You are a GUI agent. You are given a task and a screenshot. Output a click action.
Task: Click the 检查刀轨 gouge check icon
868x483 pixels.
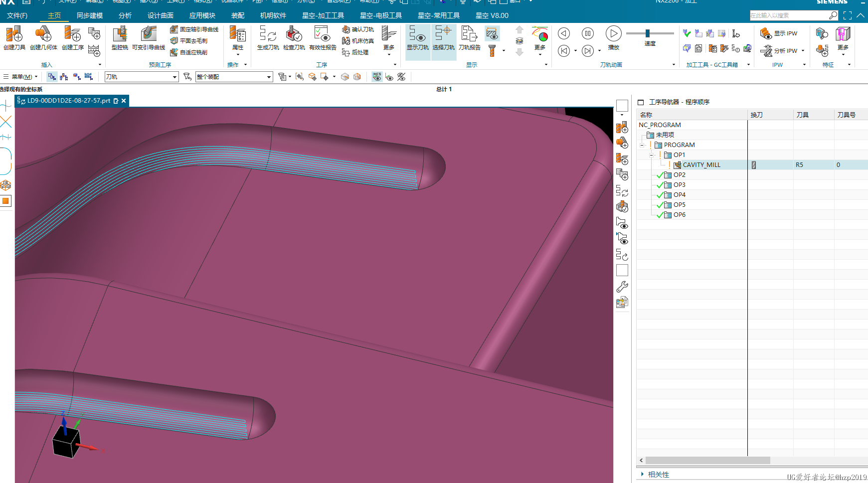point(294,38)
